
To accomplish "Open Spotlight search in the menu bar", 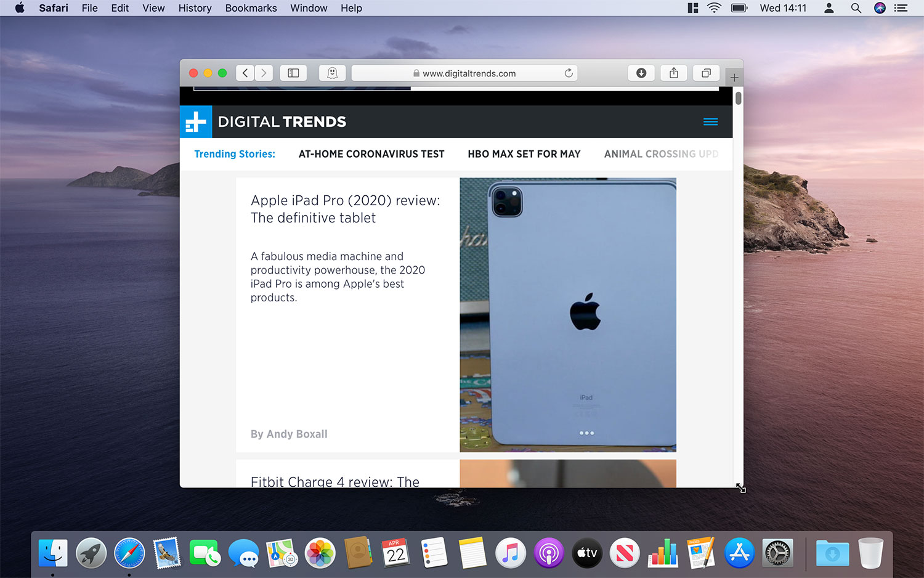I will (856, 8).
